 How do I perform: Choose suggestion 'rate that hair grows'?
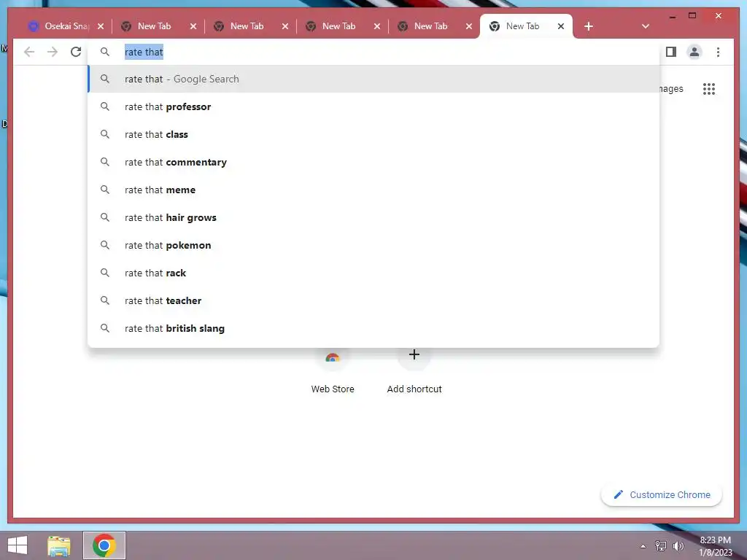click(373, 217)
